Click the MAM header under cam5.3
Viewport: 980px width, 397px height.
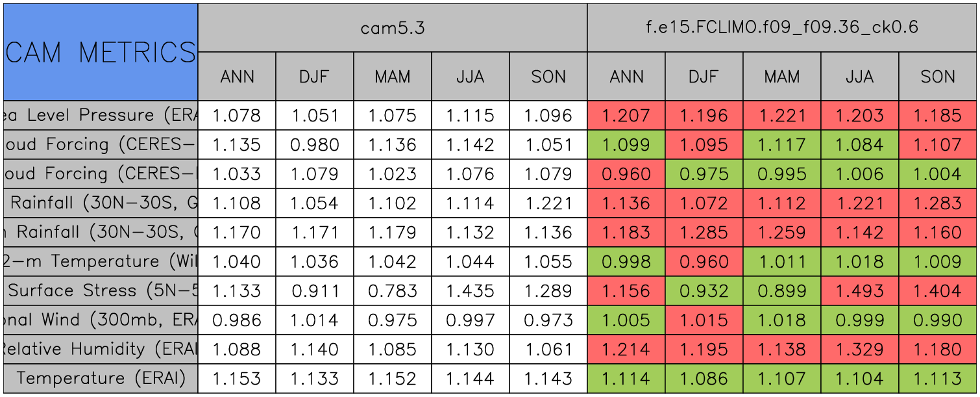(393, 77)
